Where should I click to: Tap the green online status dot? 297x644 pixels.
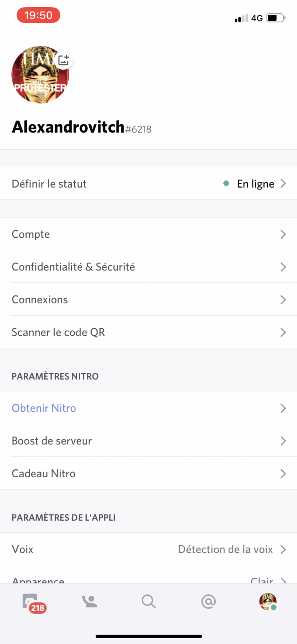(x=226, y=184)
